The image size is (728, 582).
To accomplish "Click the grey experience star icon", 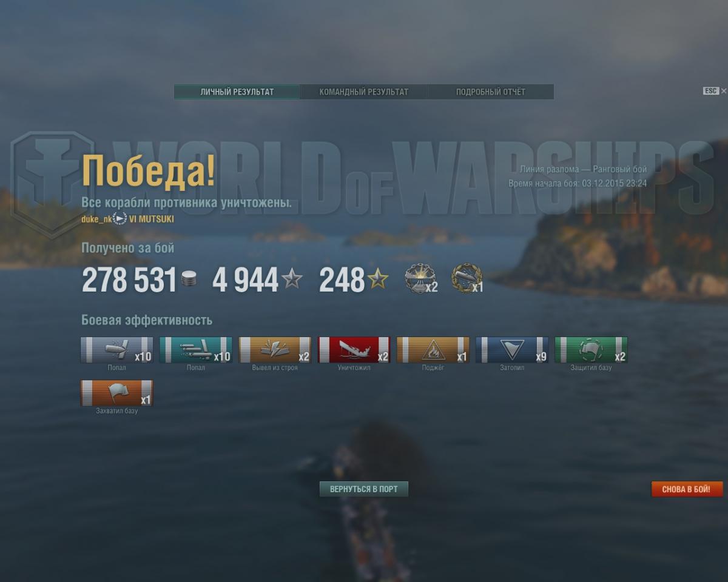I will coord(292,279).
